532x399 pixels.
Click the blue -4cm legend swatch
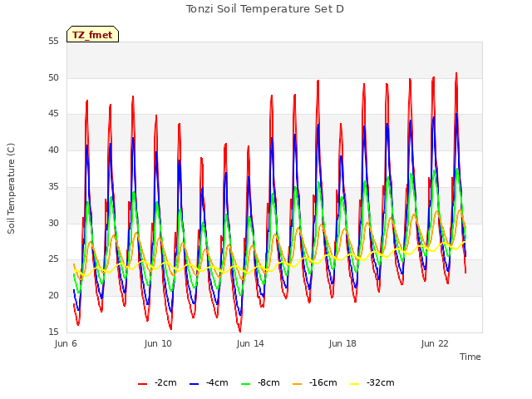(x=194, y=384)
